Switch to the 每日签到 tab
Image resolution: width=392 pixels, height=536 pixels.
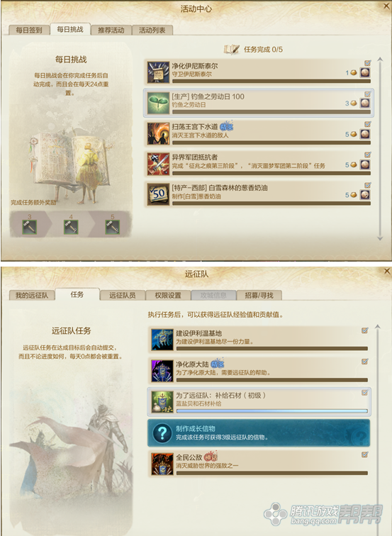[x=29, y=30]
